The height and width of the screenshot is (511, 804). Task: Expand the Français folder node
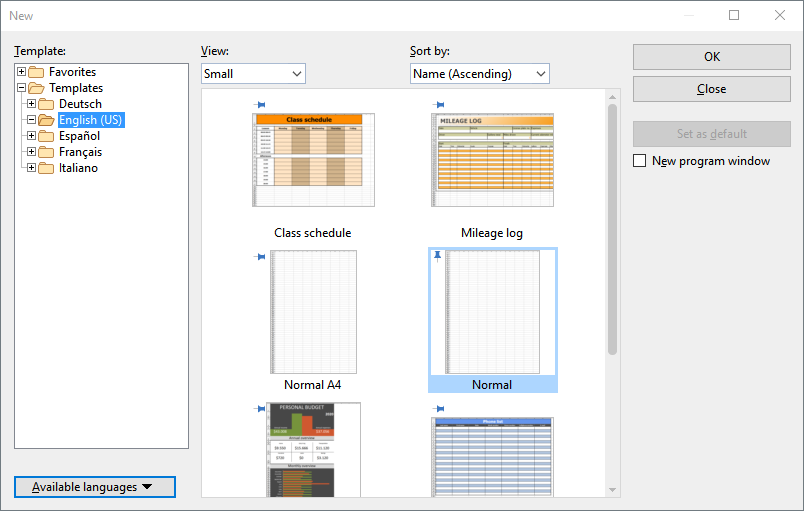pos(31,152)
